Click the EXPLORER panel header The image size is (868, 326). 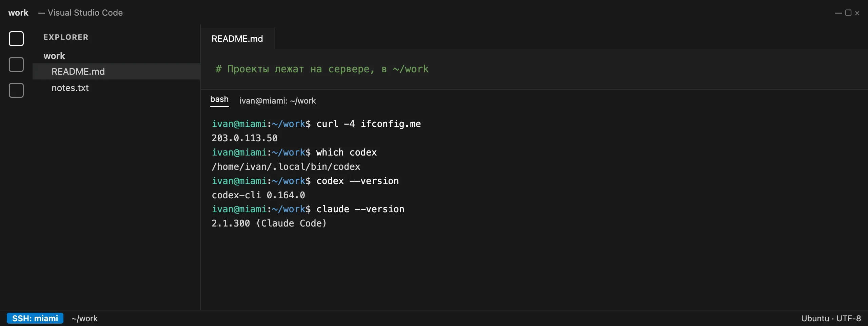click(66, 37)
